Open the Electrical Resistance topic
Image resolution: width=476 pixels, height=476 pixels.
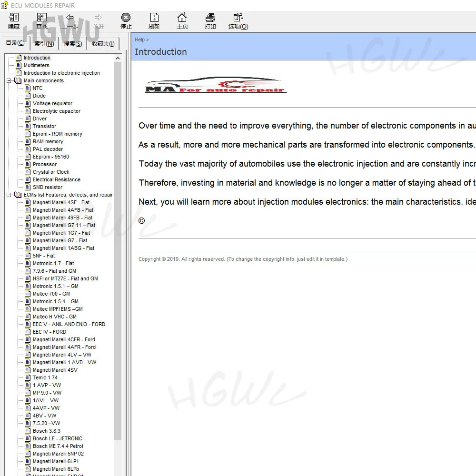[x=57, y=179]
